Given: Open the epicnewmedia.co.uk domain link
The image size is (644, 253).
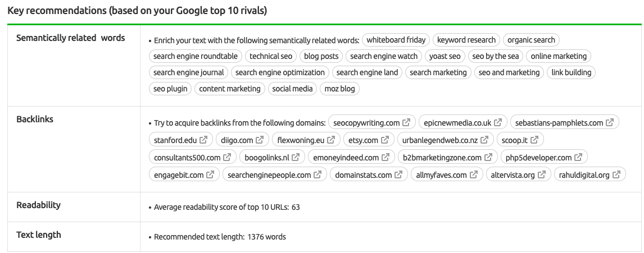Looking at the screenshot, I should pyautogui.click(x=457, y=122).
